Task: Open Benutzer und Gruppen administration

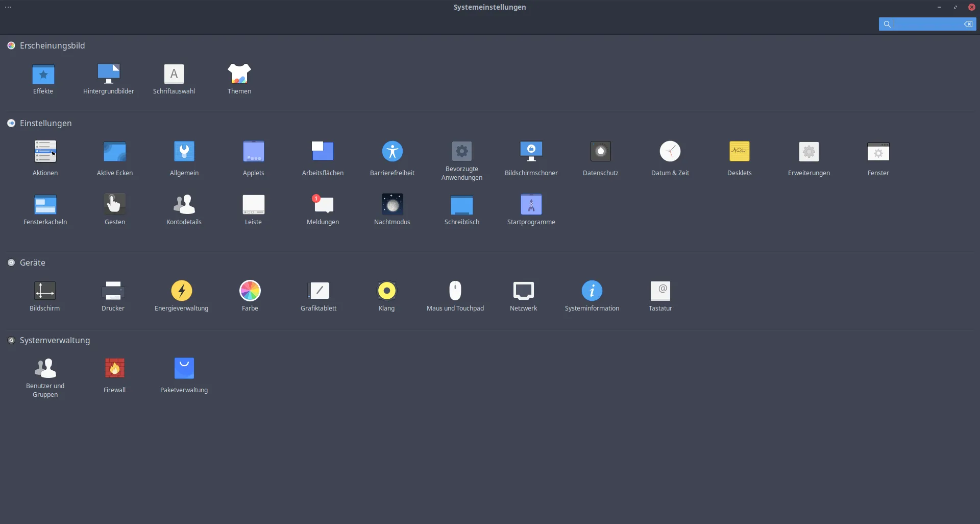Action: coord(45,369)
